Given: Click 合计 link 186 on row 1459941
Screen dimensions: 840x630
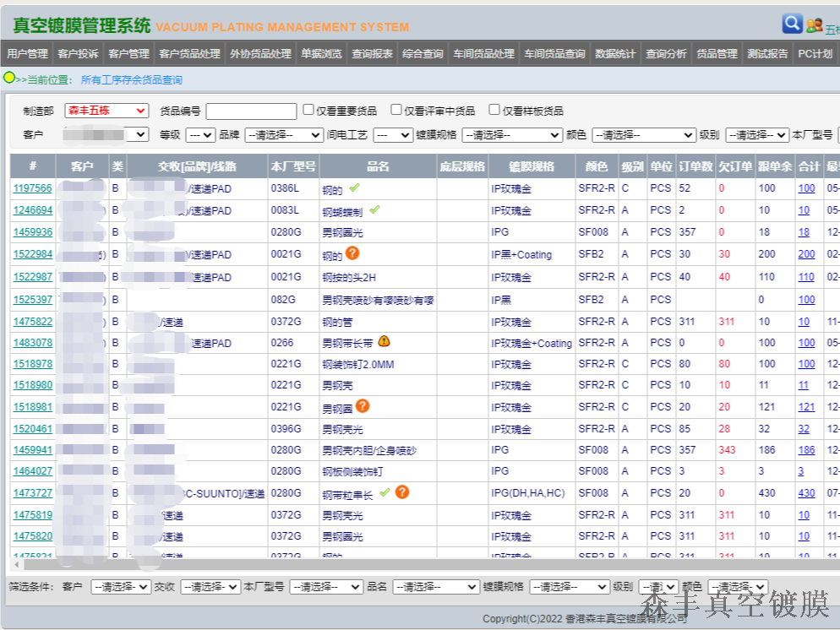Looking at the screenshot, I should pyautogui.click(x=806, y=449).
